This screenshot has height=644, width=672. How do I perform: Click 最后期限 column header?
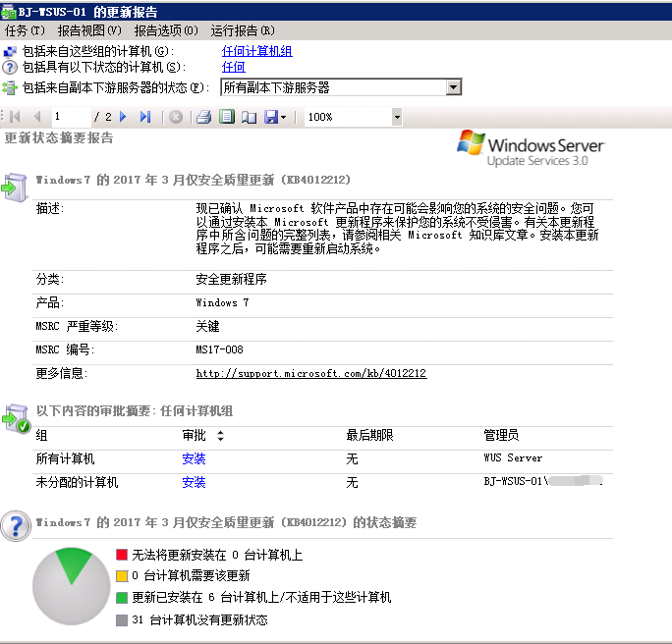point(369,436)
